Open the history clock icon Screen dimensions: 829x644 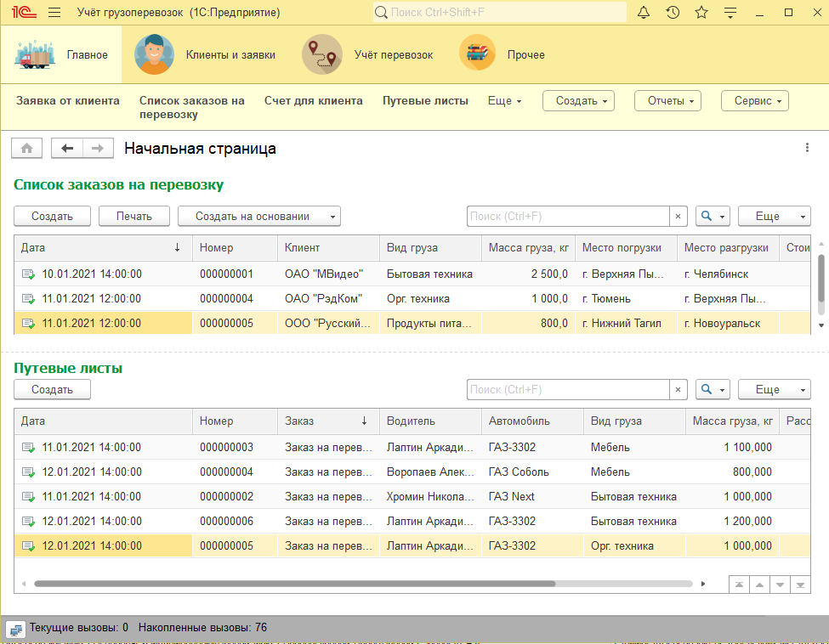point(673,12)
